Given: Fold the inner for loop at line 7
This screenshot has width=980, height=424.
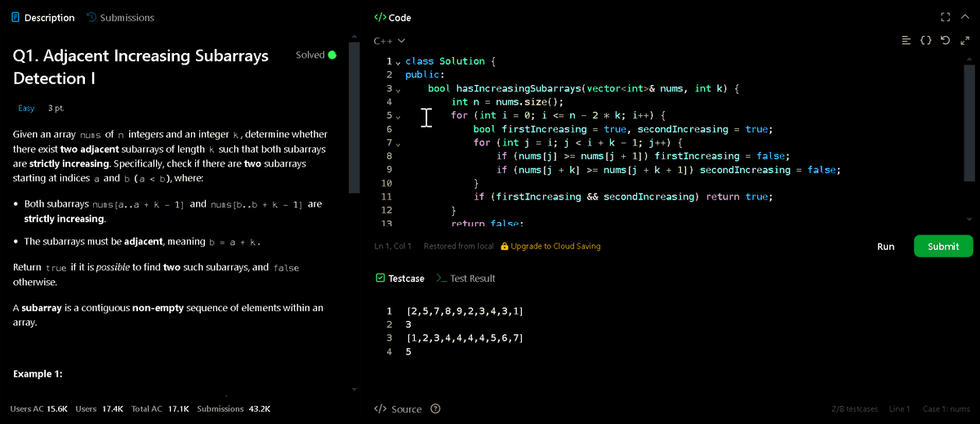Looking at the screenshot, I should click(399, 143).
